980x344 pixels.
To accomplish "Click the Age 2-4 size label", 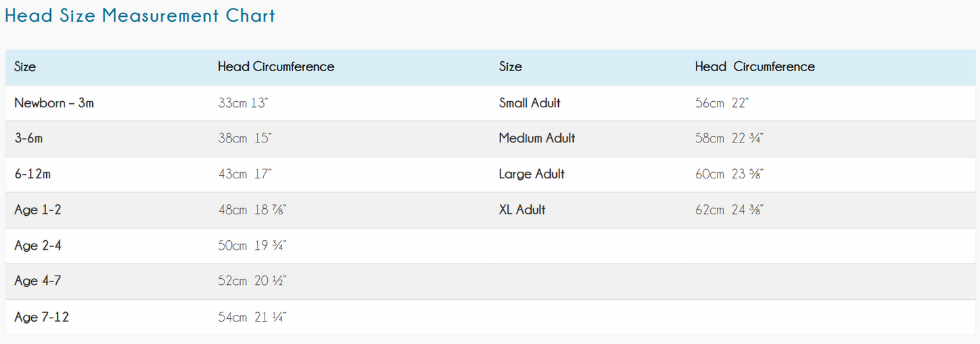I will (x=38, y=246).
